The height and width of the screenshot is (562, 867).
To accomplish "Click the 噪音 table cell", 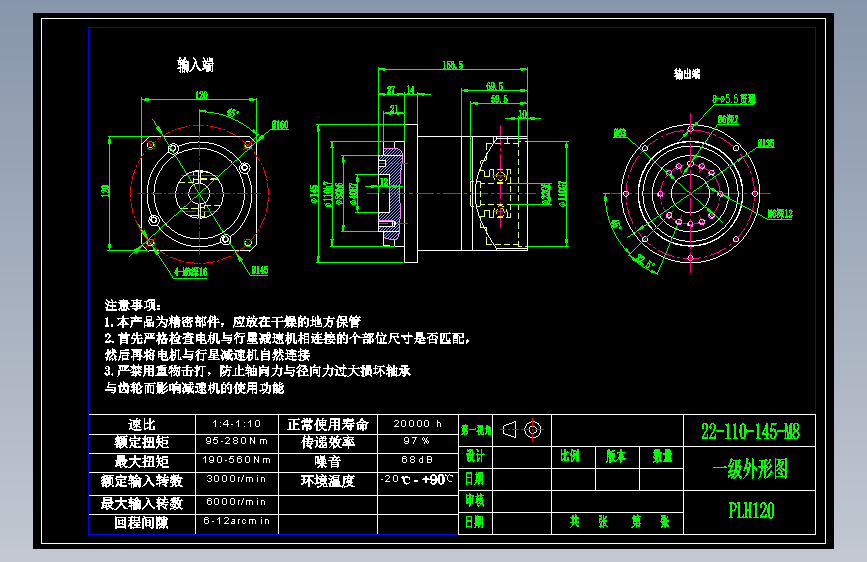I will coord(328,461).
